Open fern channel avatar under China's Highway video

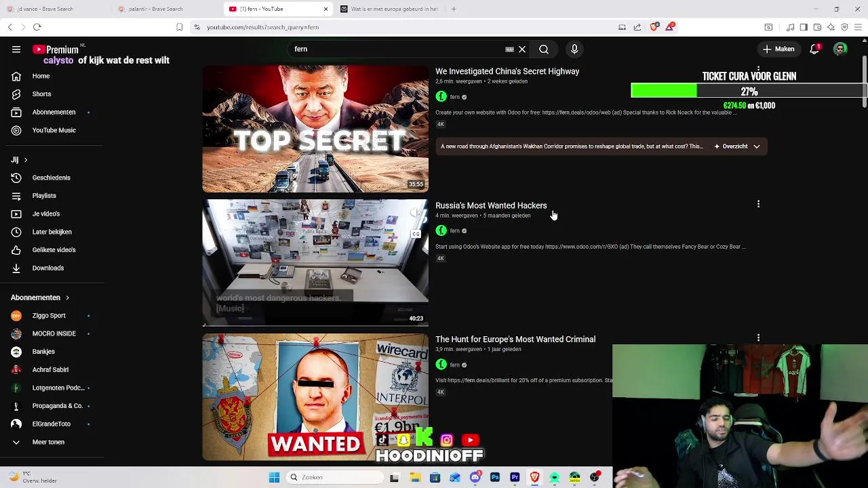point(441,97)
